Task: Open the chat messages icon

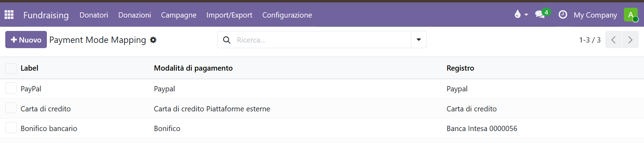Action: tap(540, 14)
